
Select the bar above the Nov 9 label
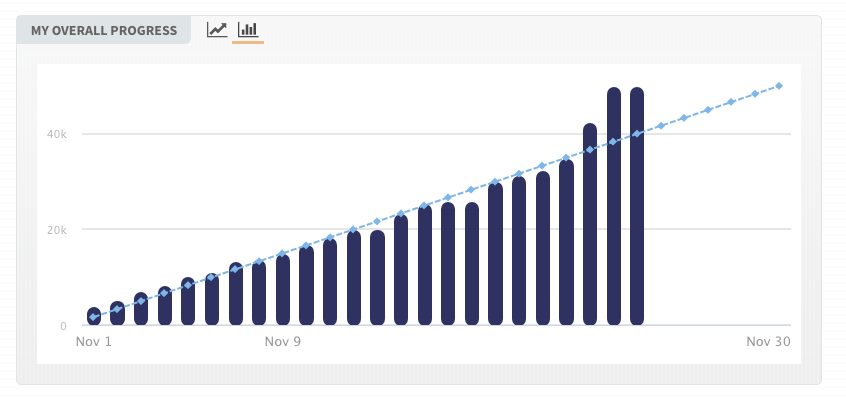[x=283, y=290]
